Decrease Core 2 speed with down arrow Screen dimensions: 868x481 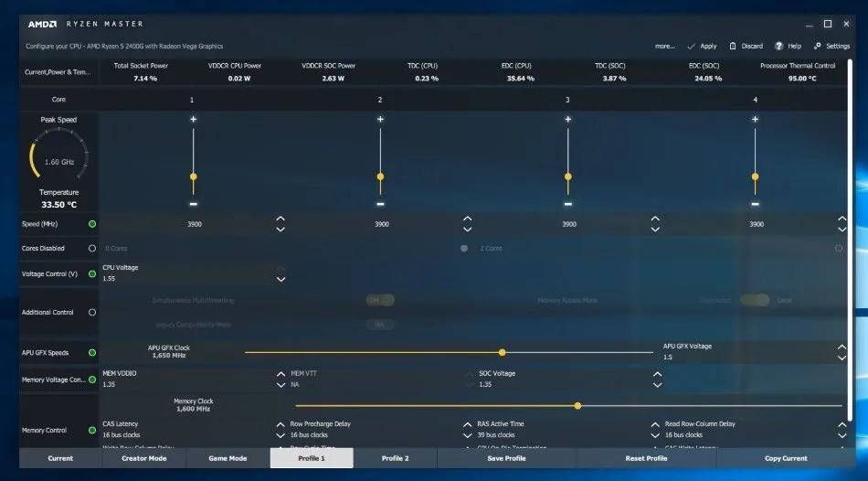click(468, 229)
